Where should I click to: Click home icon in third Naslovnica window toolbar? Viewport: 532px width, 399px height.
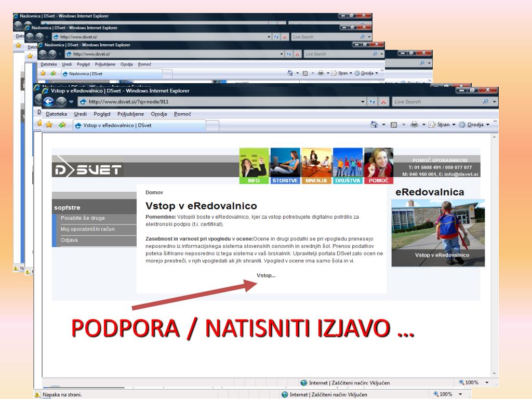click(290, 73)
